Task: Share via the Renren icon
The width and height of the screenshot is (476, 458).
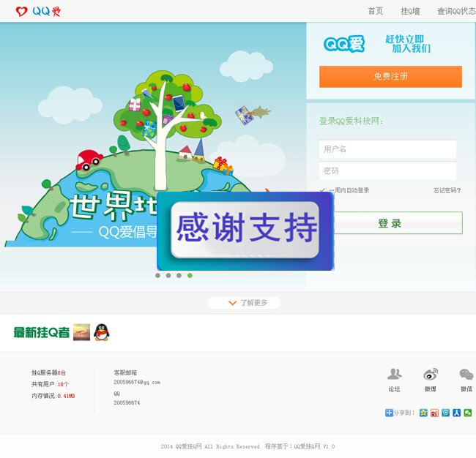Action: click(x=456, y=413)
